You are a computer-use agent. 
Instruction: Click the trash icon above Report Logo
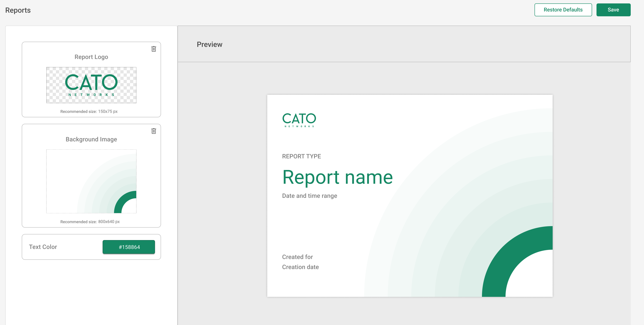pos(154,49)
